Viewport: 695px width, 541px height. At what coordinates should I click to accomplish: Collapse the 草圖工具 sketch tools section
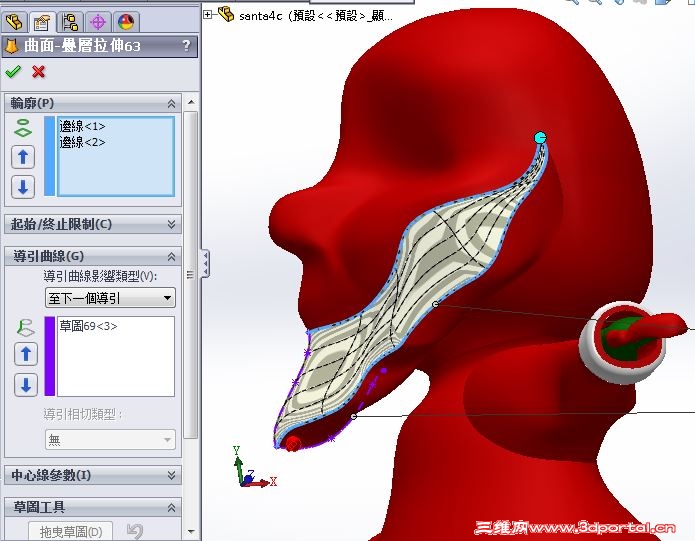[x=172, y=508]
